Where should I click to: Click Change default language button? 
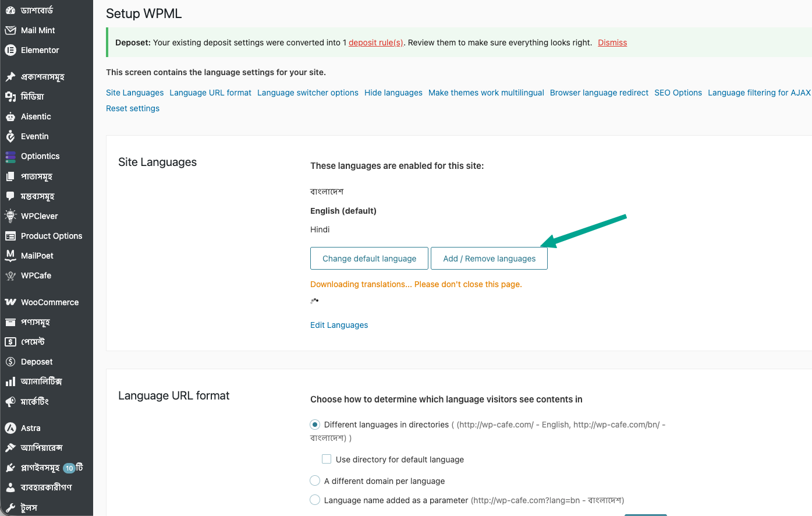pos(369,259)
